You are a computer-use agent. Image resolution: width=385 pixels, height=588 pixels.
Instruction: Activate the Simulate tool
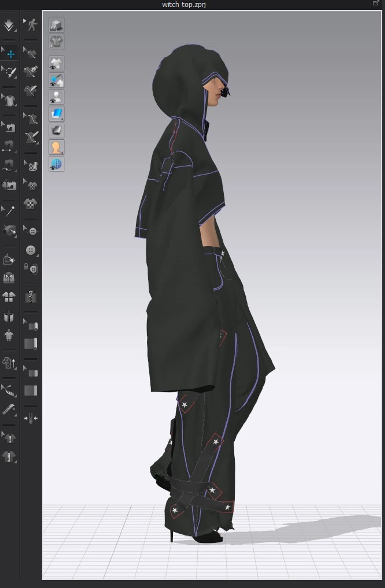[9, 25]
